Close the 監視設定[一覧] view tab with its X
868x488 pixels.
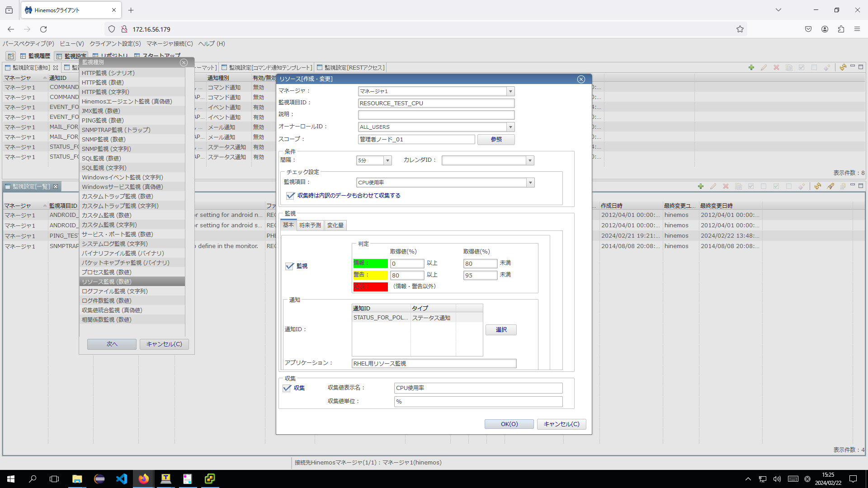click(56, 187)
